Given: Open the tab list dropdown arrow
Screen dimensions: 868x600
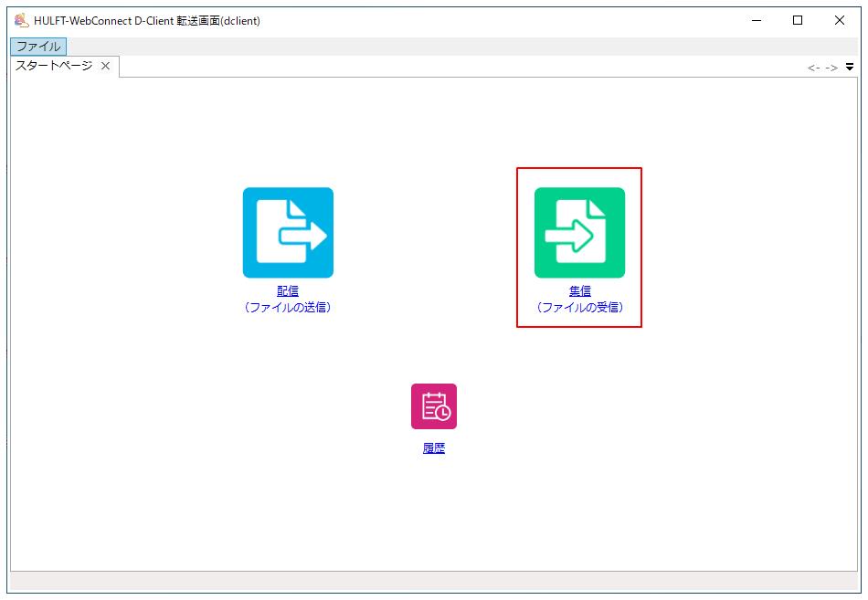Looking at the screenshot, I should (x=850, y=68).
